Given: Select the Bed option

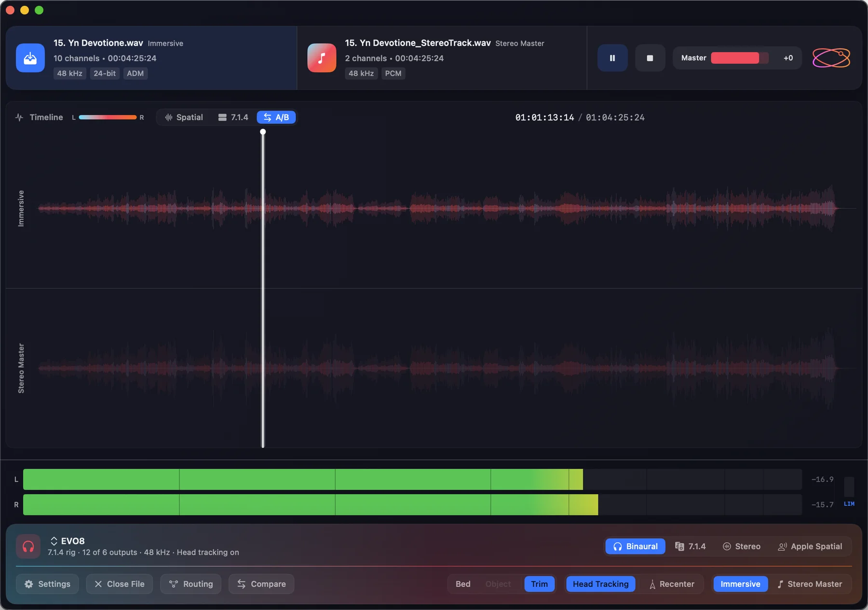Looking at the screenshot, I should coord(463,584).
